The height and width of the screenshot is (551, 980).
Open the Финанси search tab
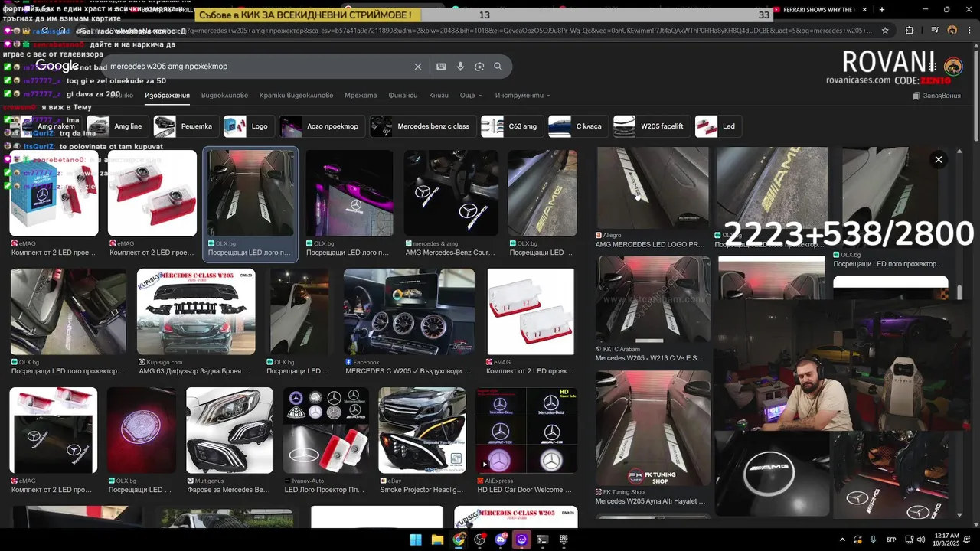pos(403,96)
